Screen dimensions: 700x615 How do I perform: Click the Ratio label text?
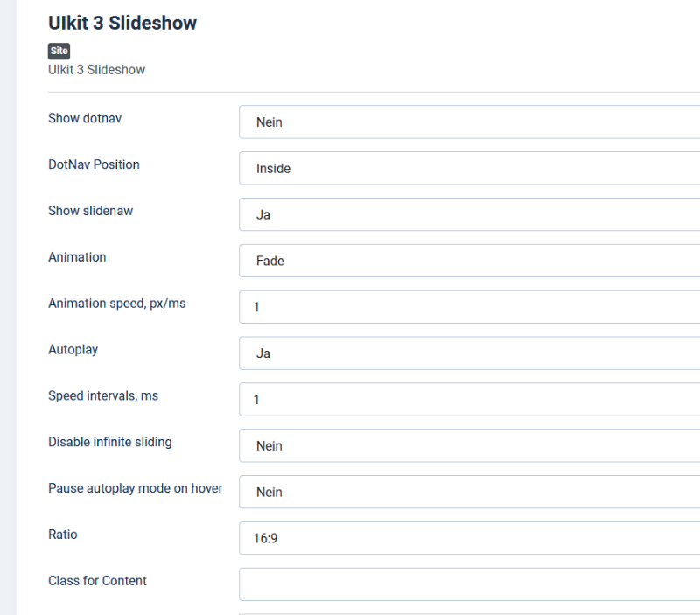62,535
